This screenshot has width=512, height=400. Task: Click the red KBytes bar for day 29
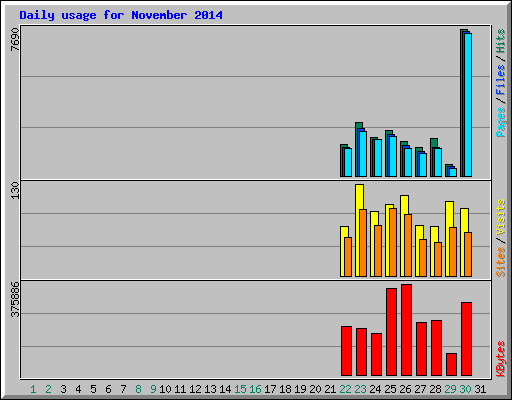[452, 364]
